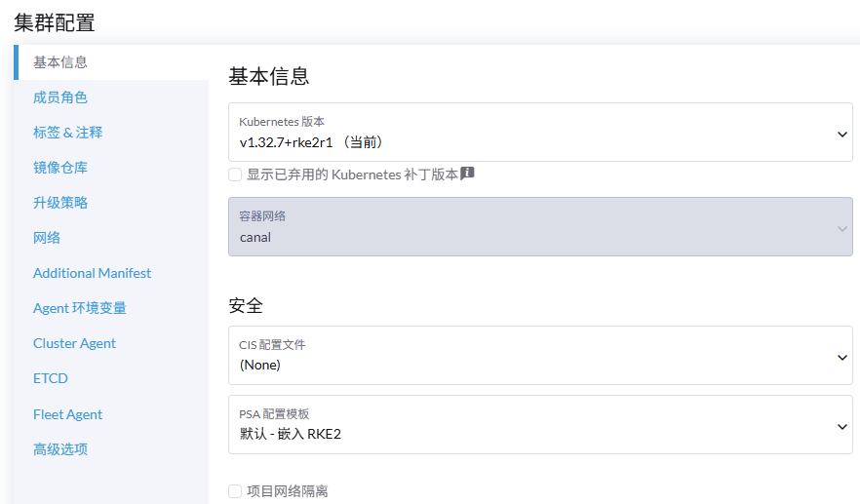Toggle the 项目网络隔离 checkbox

[x=235, y=490]
